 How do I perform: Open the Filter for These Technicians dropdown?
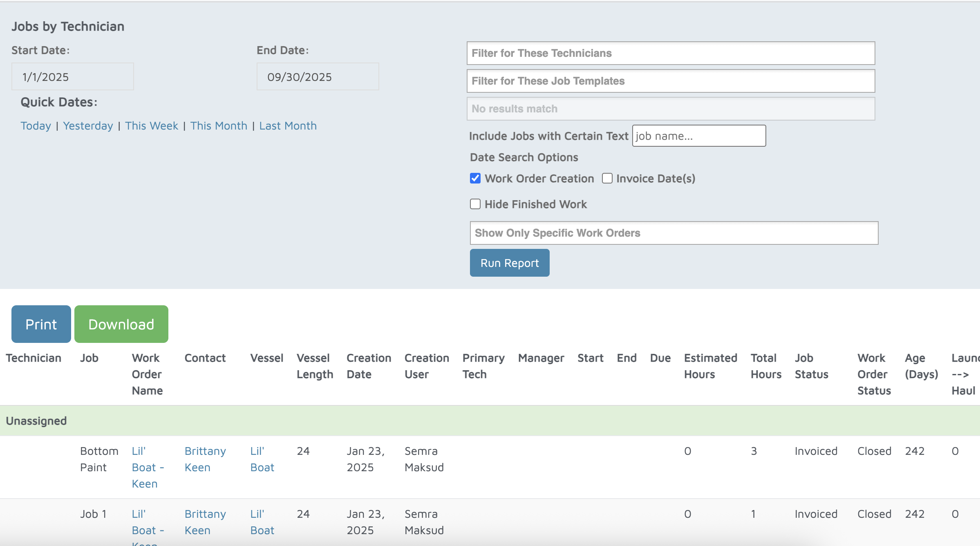pyautogui.click(x=670, y=53)
